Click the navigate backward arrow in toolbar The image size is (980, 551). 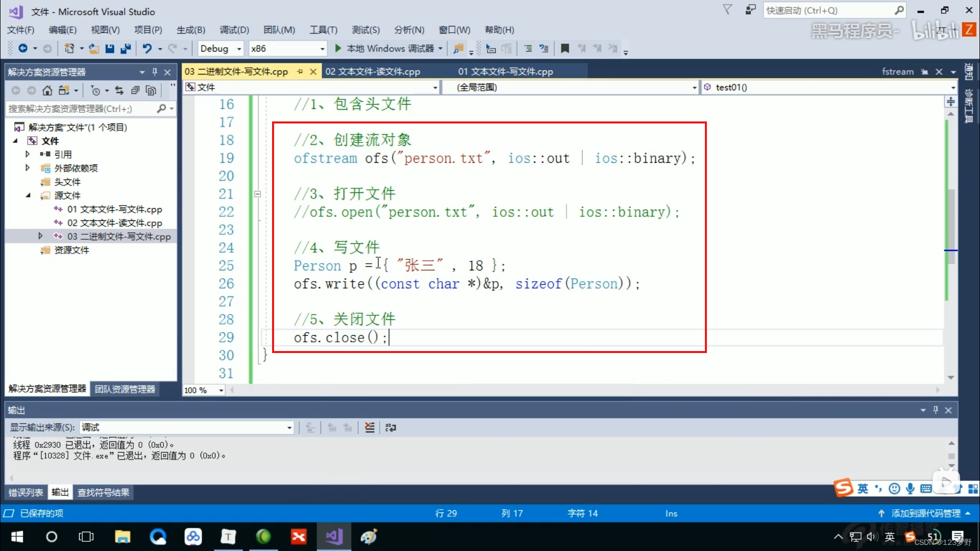(x=23, y=48)
